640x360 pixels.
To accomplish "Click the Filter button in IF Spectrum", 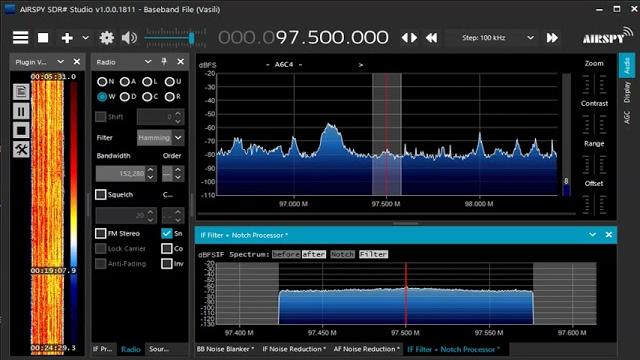I will (373, 254).
